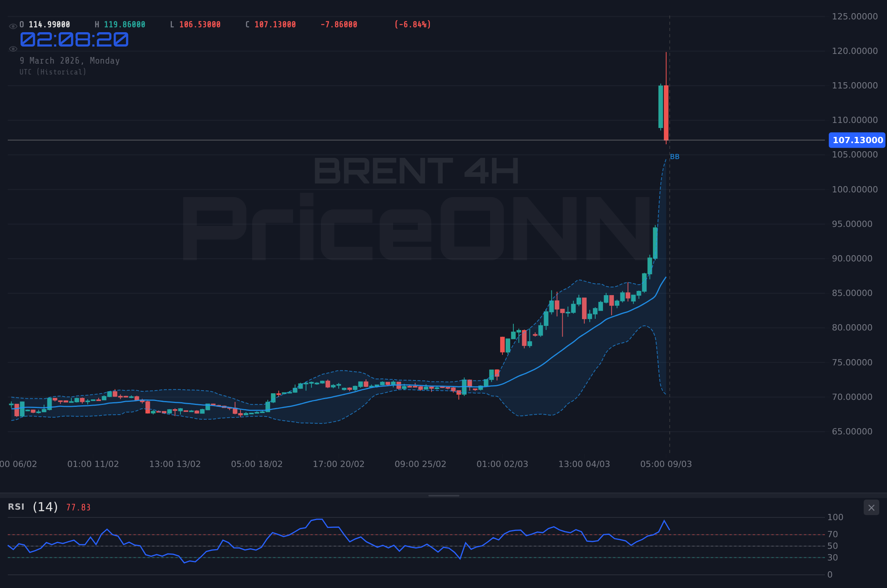Screen dimensions: 887x588
Task: Click the low price value 106.53000
Action: (200, 25)
